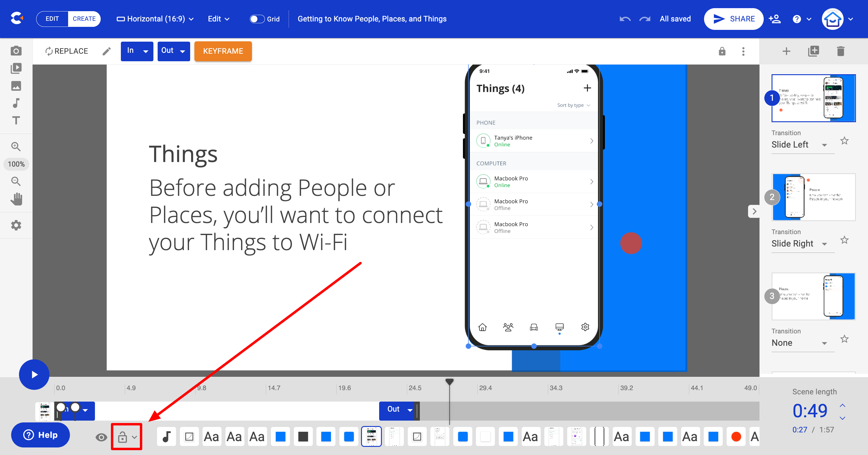Open the In animation dropdown
This screenshot has height=455, width=868.
pyautogui.click(x=137, y=51)
